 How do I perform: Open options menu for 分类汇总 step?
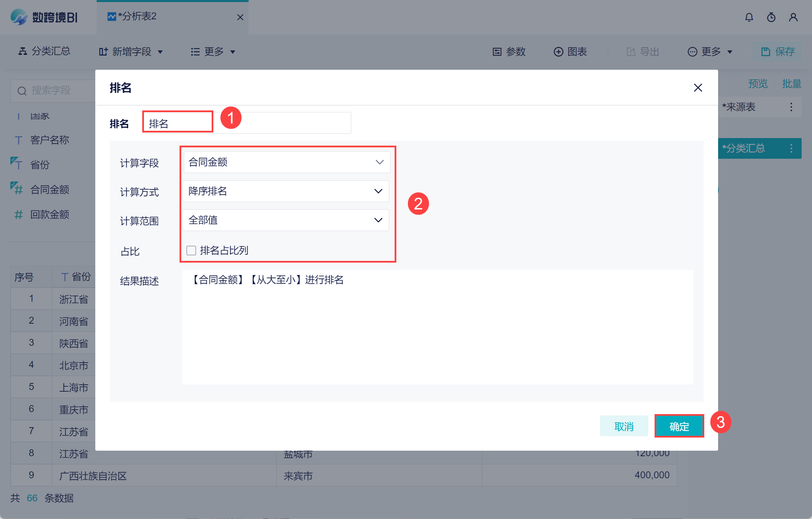791,148
